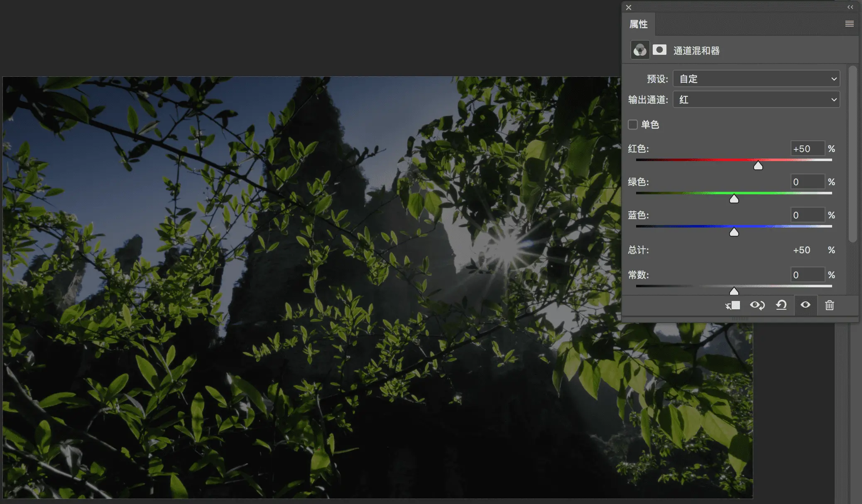Image resolution: width=862 pixels, height=504 pixels.
Task: Click the 红色 red slider handle
Action: point(758,166)
